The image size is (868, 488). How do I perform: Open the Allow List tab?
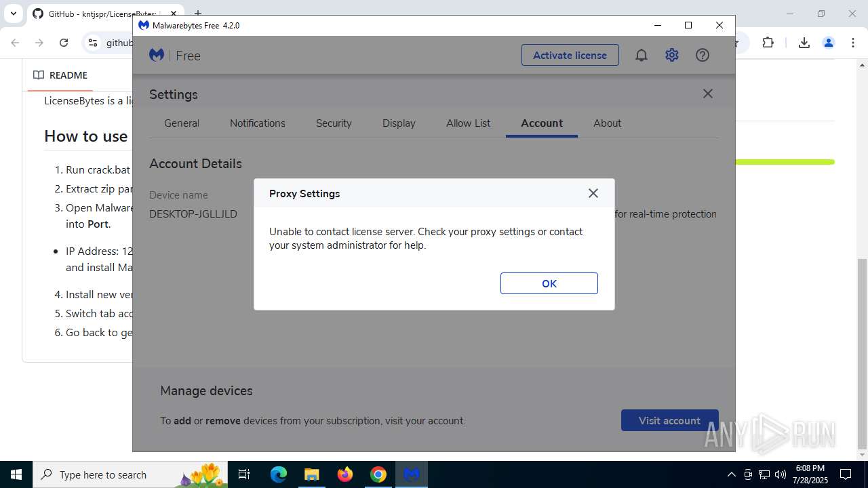click(x=469, y=123)
